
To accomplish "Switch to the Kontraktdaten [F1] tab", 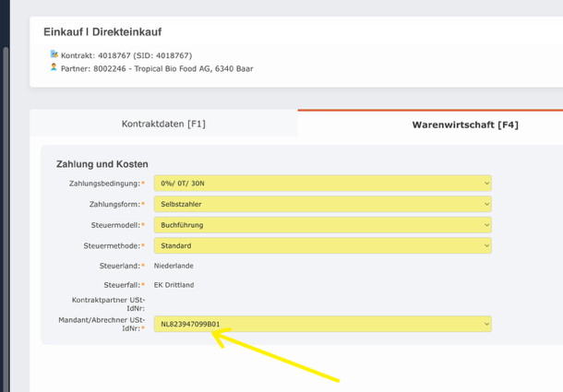I will (163, 124).
